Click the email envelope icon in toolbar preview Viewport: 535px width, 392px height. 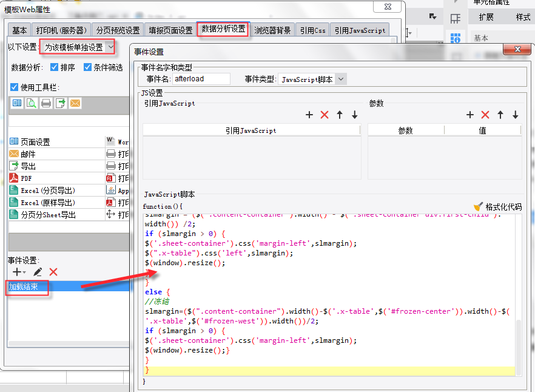click(75, 103)
